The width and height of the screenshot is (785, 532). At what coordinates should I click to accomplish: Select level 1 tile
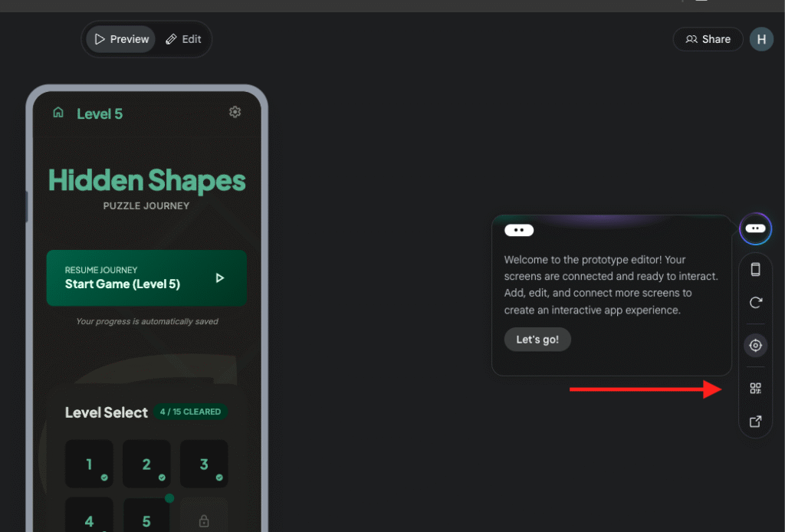(x=89, y=464)
